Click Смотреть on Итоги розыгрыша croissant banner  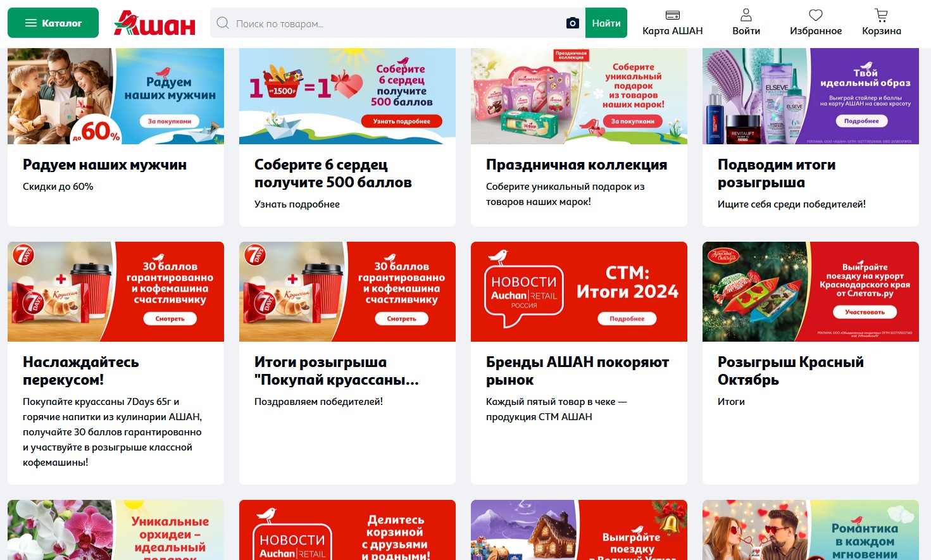[x=401, y=319]
